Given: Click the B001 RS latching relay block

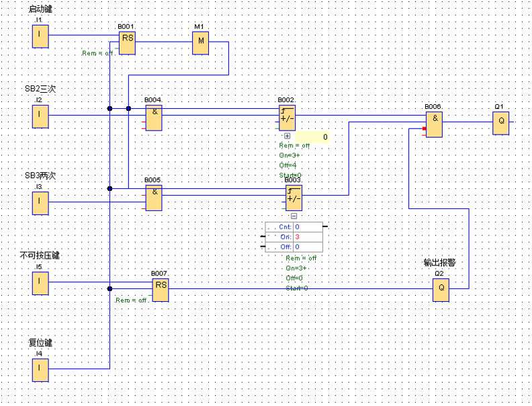Looking at the screenshot, I should [127, 42].
